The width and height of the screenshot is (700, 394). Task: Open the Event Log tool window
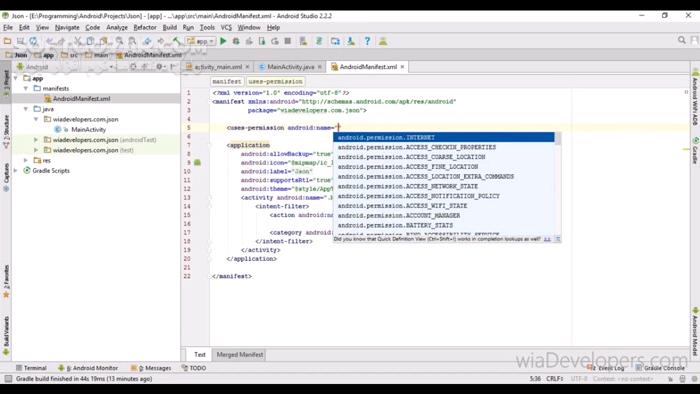(x=606, y=368)
